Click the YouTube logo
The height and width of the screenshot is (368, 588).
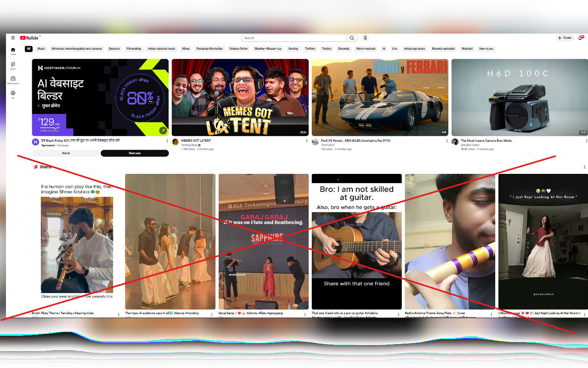[29, 38]
